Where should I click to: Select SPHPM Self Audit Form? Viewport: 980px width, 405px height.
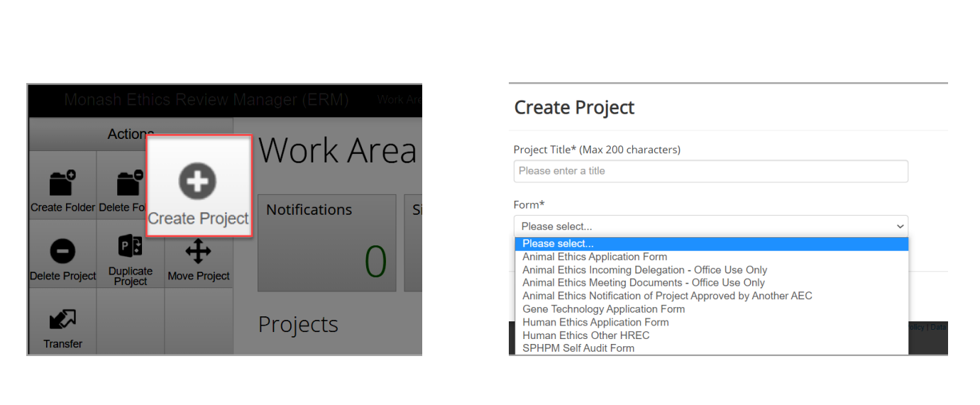(x=578, y=348)
